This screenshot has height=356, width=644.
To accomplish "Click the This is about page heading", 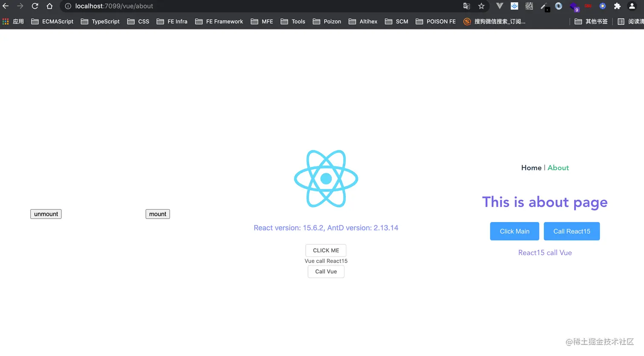I will (545, 202).
